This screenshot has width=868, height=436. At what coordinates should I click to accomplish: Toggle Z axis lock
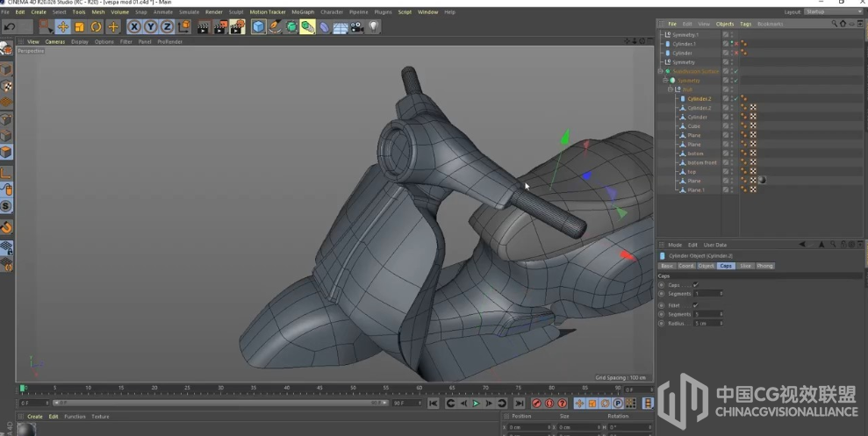click(167, 26)
